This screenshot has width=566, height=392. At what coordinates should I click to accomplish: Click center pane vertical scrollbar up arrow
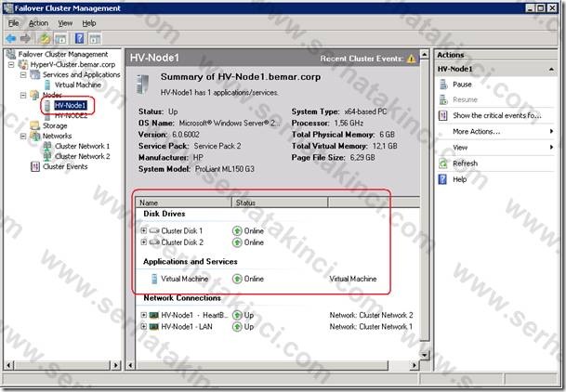425,55
